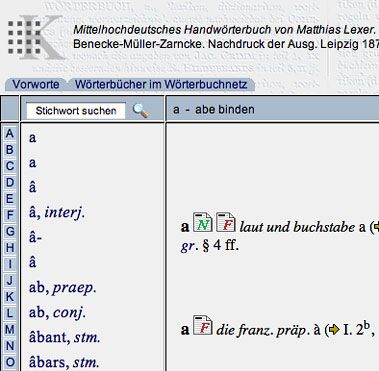Jump to letter G in index
Viewport: 379px width, 371px height.
[x=10, y=231]
